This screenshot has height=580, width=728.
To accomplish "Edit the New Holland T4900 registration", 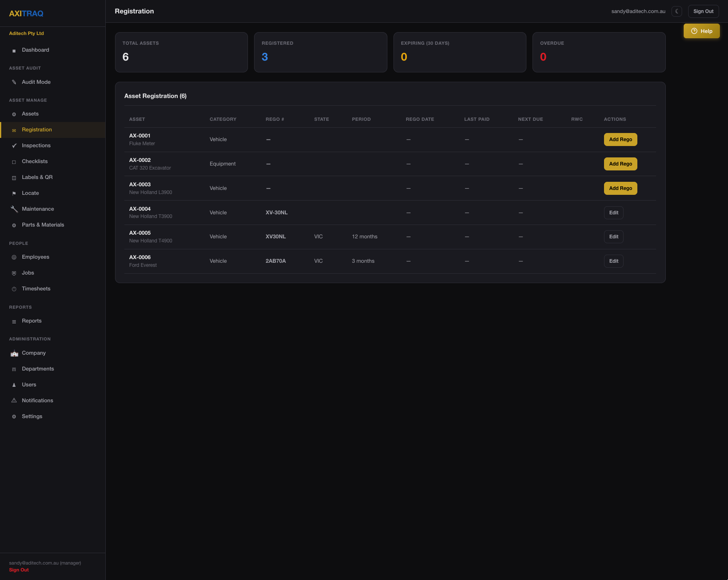I will (x=613, y=237).
